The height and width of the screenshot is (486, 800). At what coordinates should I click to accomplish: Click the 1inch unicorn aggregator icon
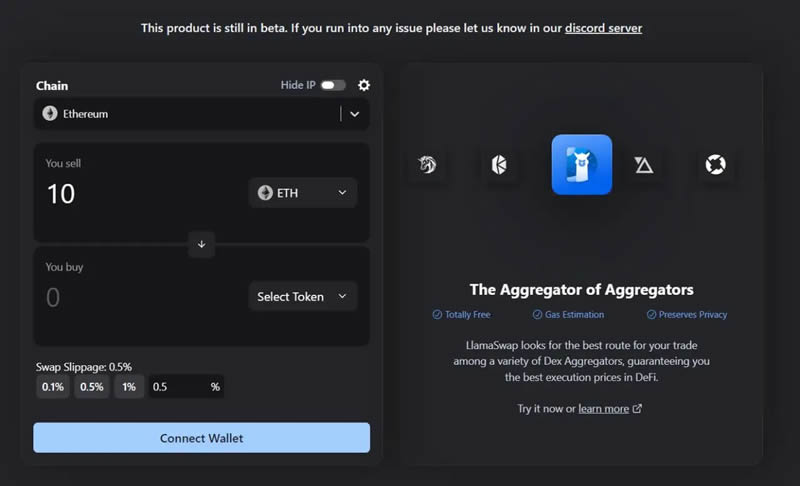pyautogui.click(x=428, y=165)
